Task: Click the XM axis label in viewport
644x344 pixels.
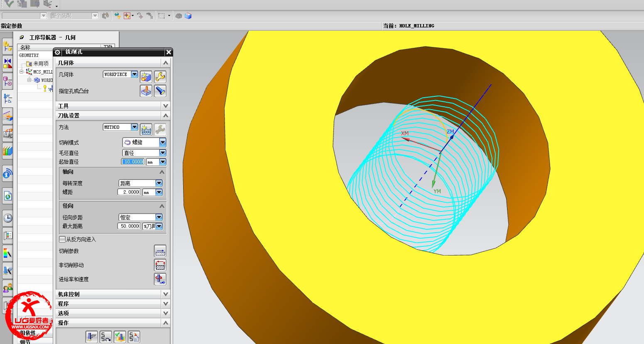Action: coord(405,133)
